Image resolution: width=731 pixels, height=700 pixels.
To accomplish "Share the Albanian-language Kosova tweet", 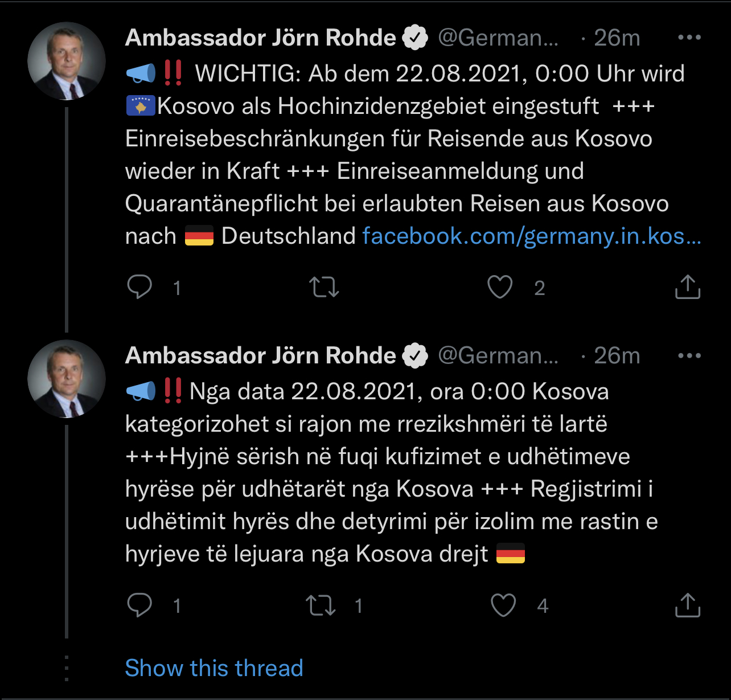I will pyautogui.click(x=687, y=605).
